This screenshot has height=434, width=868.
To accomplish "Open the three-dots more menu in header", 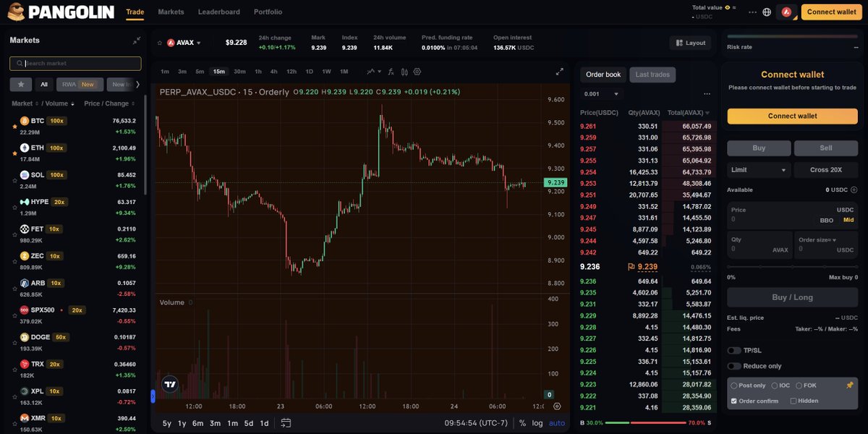I will (x=752, y=12).
